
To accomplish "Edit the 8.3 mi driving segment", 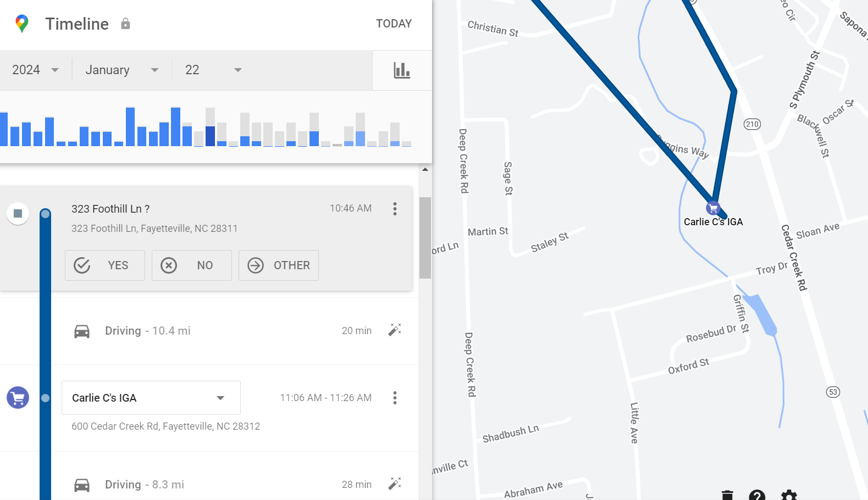I will click(x=395, y=484).
